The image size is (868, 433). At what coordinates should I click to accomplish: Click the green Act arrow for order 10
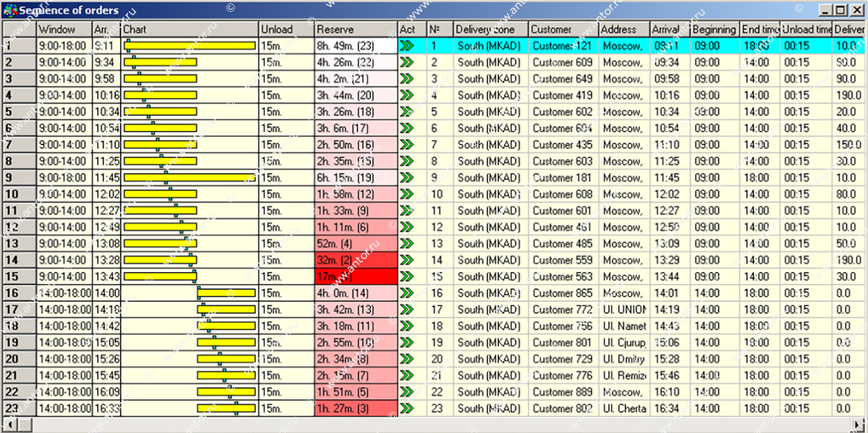coord(407,194)
